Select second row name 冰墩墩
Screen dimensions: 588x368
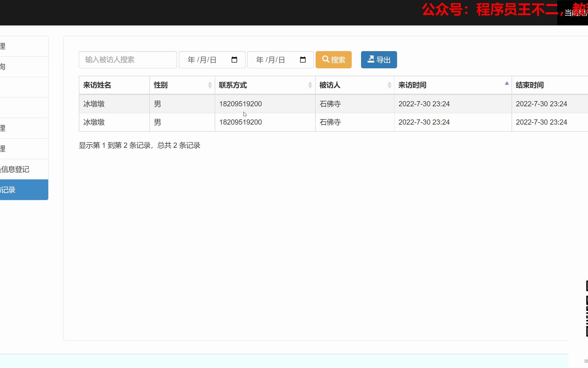tap(94, 122)
